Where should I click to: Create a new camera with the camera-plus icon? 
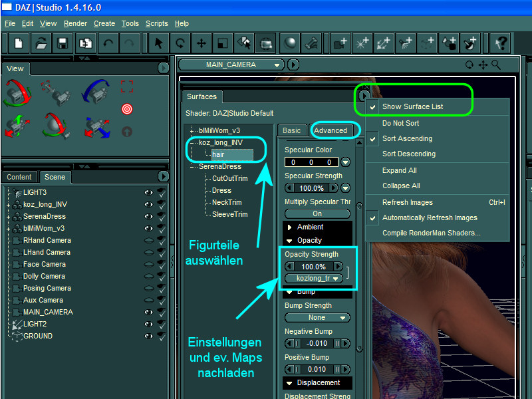(340, 43)
